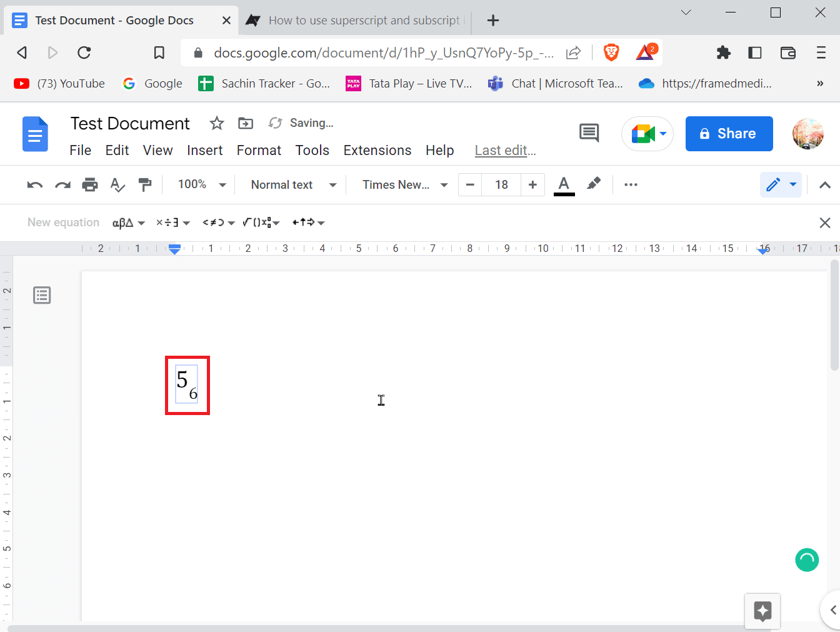Open the browser main menu icon
Screen dimensions: 840x632
pos(821,53)
